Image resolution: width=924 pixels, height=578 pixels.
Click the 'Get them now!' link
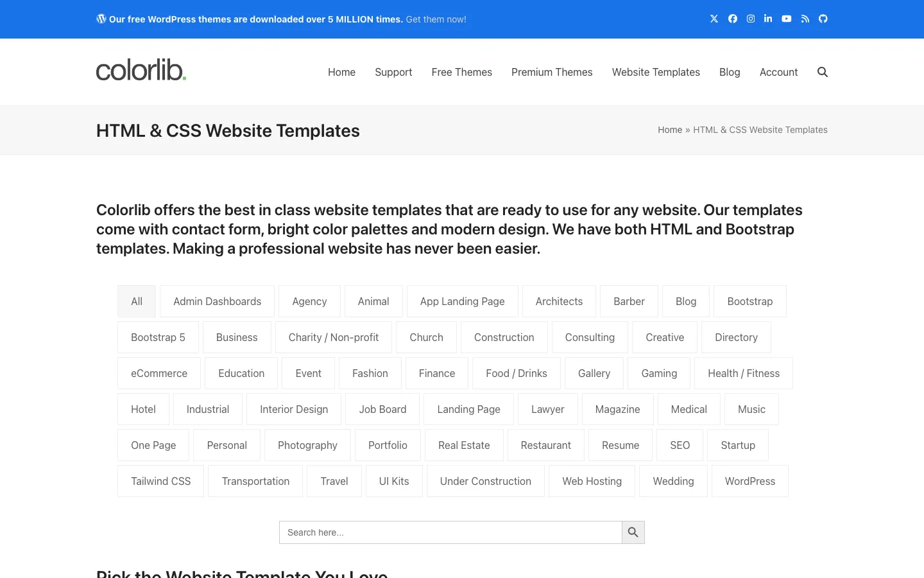click(436, 19)
